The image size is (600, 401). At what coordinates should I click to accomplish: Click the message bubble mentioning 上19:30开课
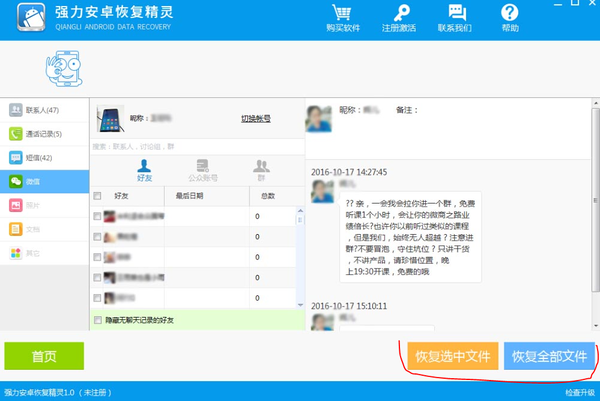[410, 237]
